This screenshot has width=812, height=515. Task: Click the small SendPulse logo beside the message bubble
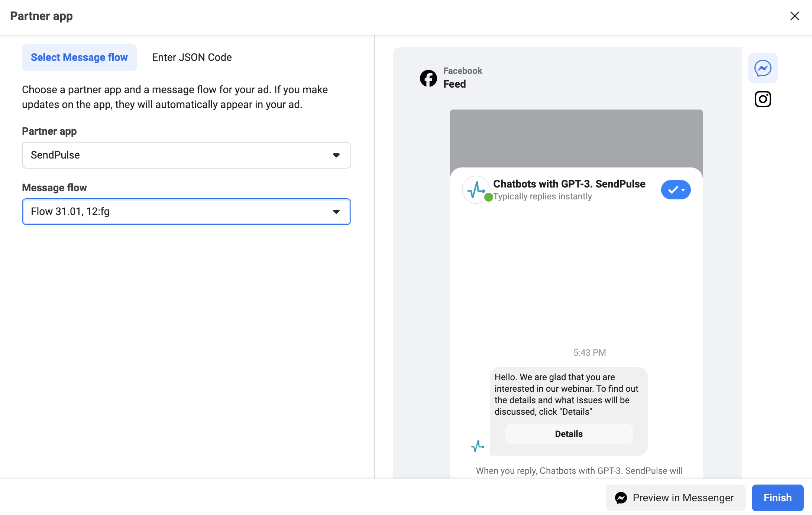coord(478,445)
